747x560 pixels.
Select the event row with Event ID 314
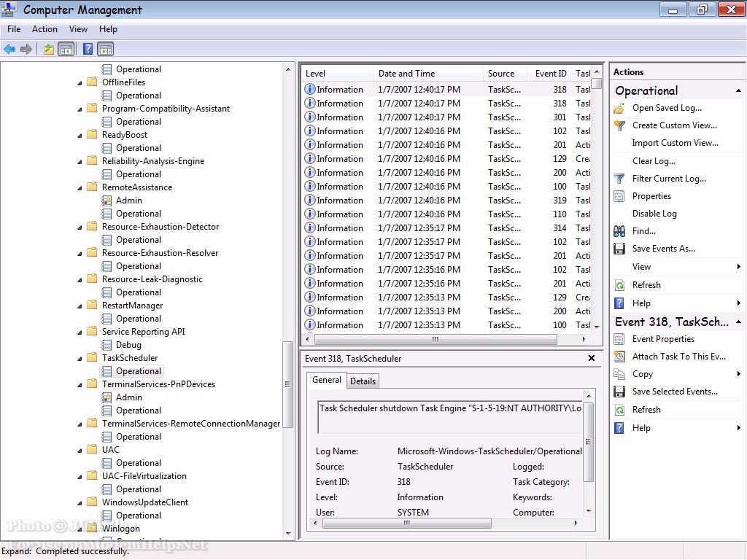click(x=447, y=228)
